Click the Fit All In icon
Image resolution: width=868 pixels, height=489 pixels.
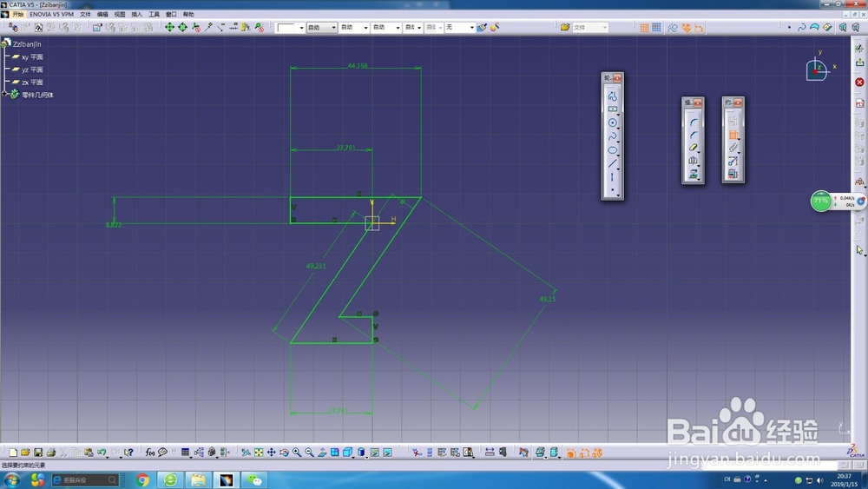(259, 453)
